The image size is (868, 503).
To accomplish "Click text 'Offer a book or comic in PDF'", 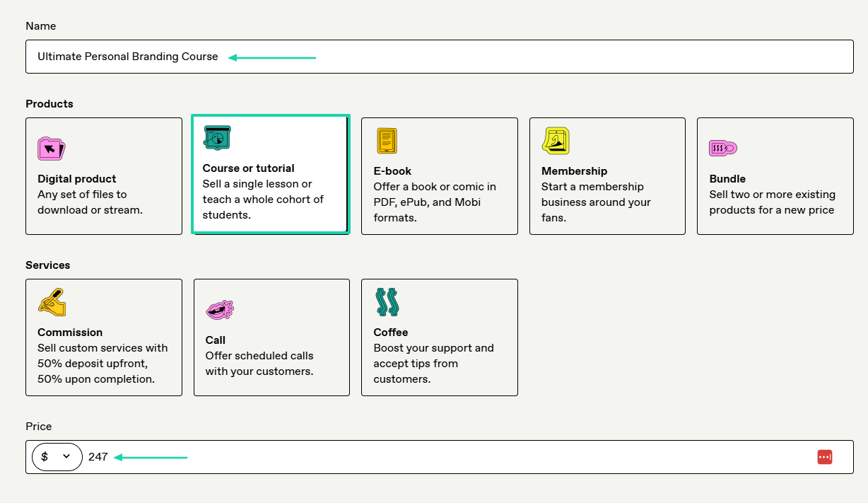I will [x=435, y=195].
